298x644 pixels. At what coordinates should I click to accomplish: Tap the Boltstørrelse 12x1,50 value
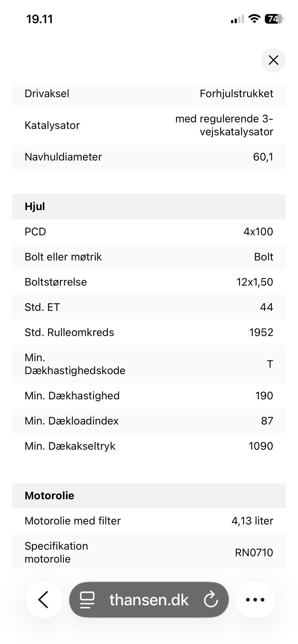click(x=255, y=282)
